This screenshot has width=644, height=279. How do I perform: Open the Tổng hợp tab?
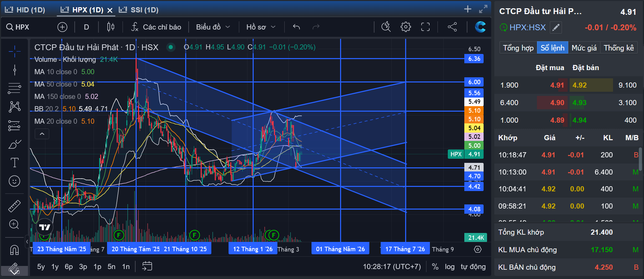(518, 48)
